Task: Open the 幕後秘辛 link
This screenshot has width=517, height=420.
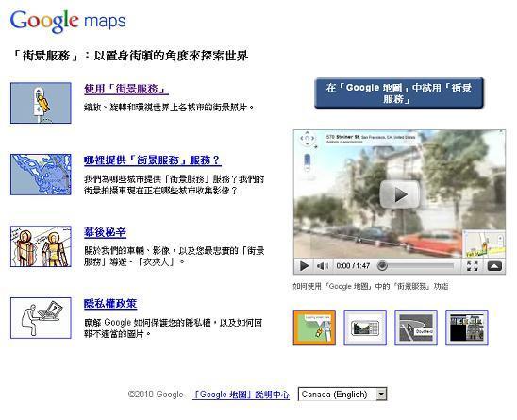Action: [105, 232]
